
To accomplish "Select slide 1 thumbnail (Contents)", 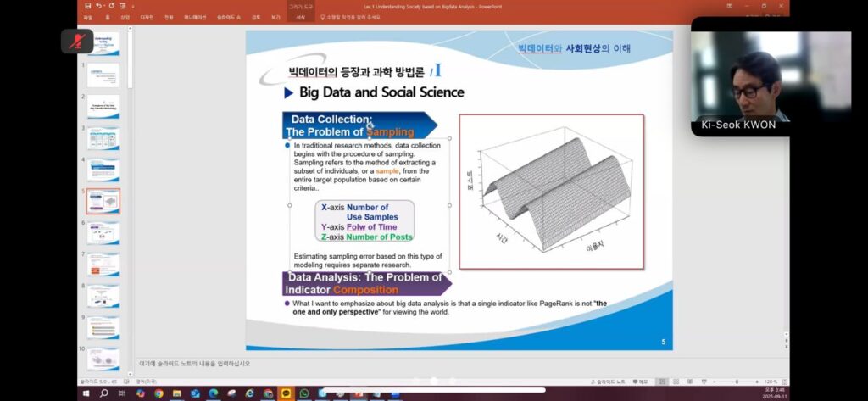I will (x=103, y=75).
